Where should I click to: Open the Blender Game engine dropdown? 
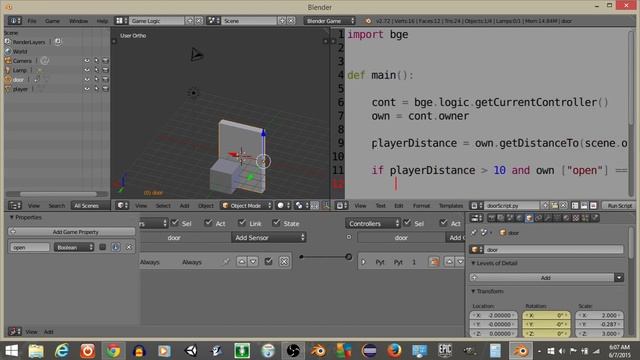click(x=329, y=20)
